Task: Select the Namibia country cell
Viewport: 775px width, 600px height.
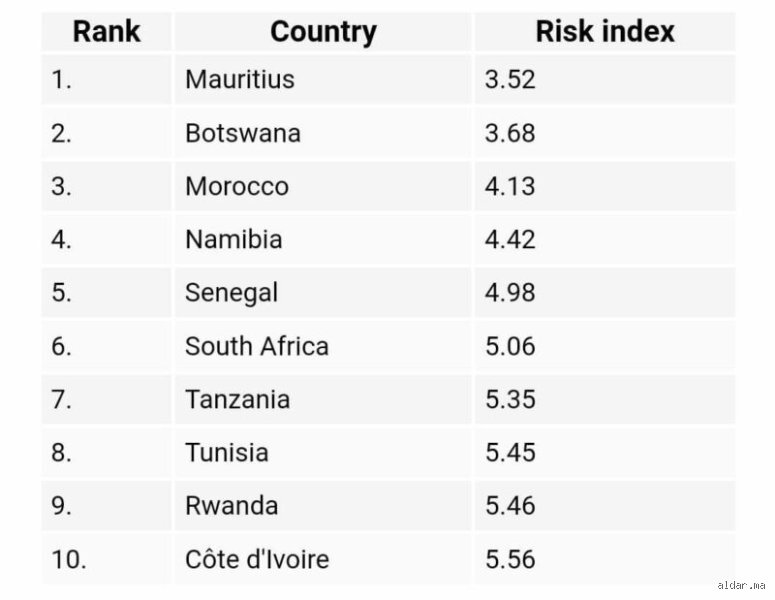Action: [323, 240]
